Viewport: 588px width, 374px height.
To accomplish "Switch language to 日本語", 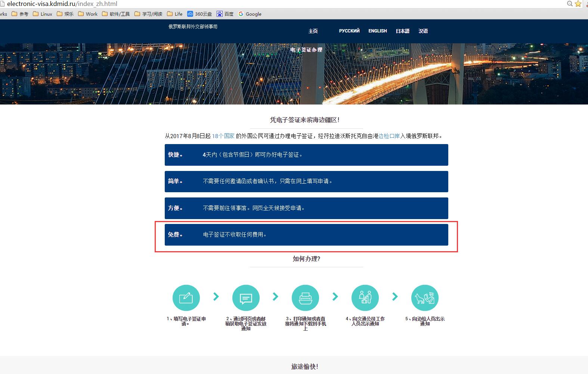I will coord(403,31).
